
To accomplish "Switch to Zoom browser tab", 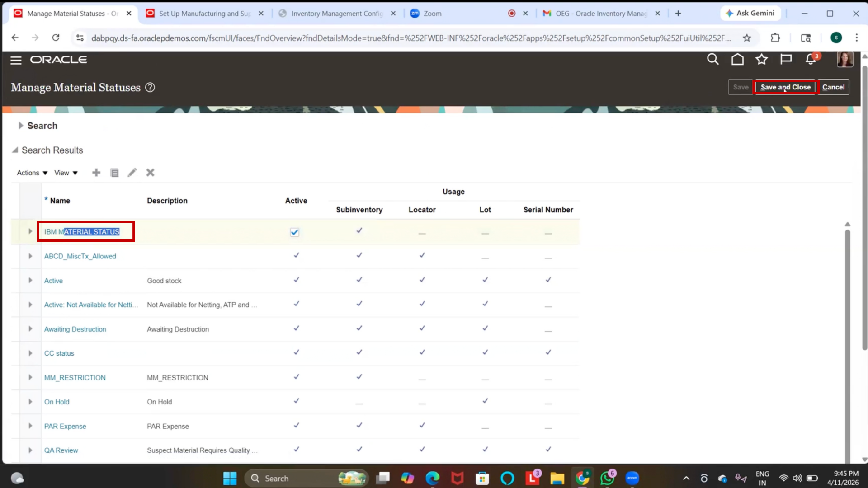I will [x=469, y=14].
